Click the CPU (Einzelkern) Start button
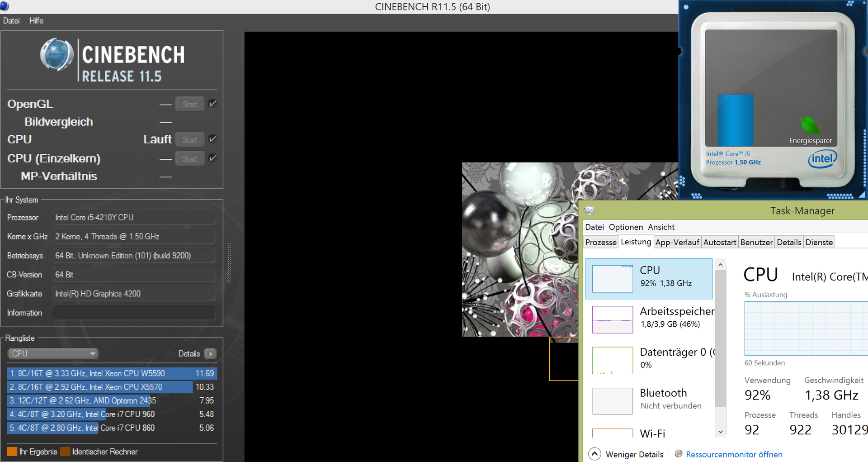Screen dimensions: 868x462 [190, 158]
